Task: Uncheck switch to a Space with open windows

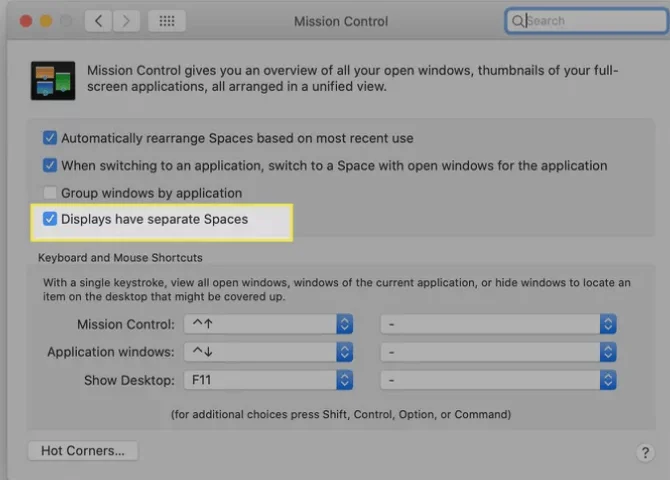Action: click(50, 165)
